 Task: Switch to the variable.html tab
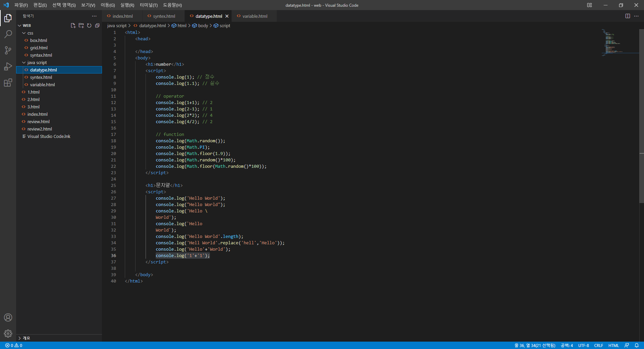[x=254, y=16]
